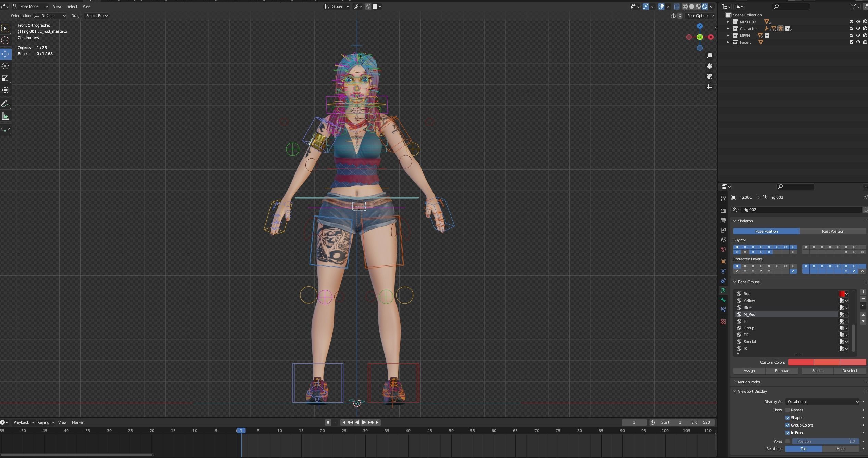Switch to rendered viewport shading
The image size is (868, 458).
[x=705, y=6]
